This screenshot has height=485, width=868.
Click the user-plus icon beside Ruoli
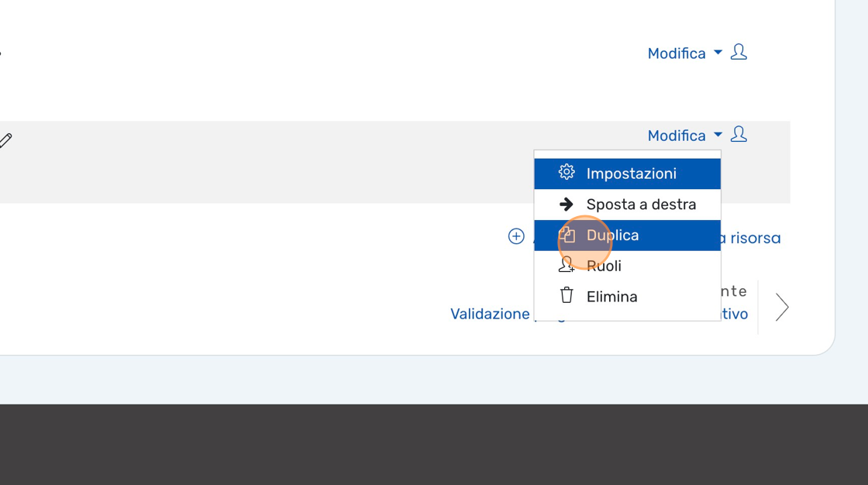click(567, 265)
